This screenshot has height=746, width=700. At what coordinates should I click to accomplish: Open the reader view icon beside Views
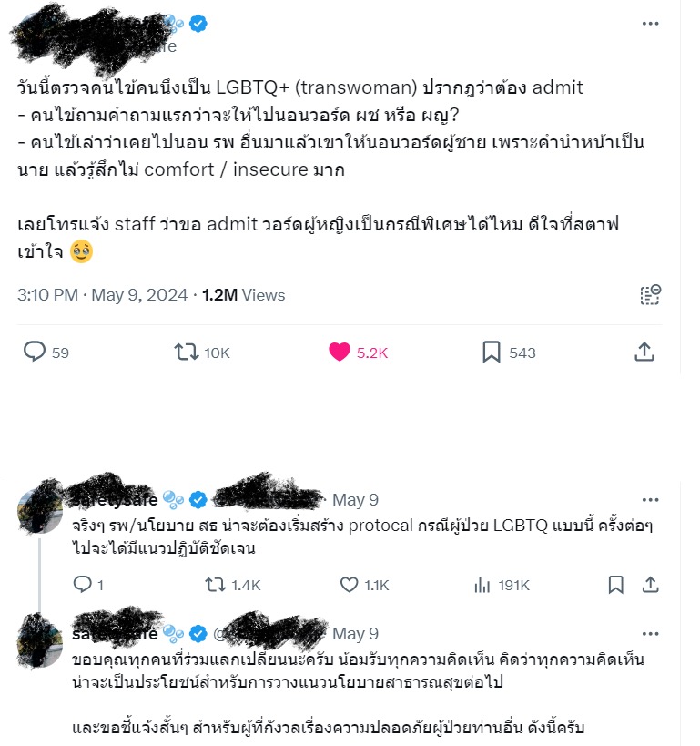(x=650, y=295)
